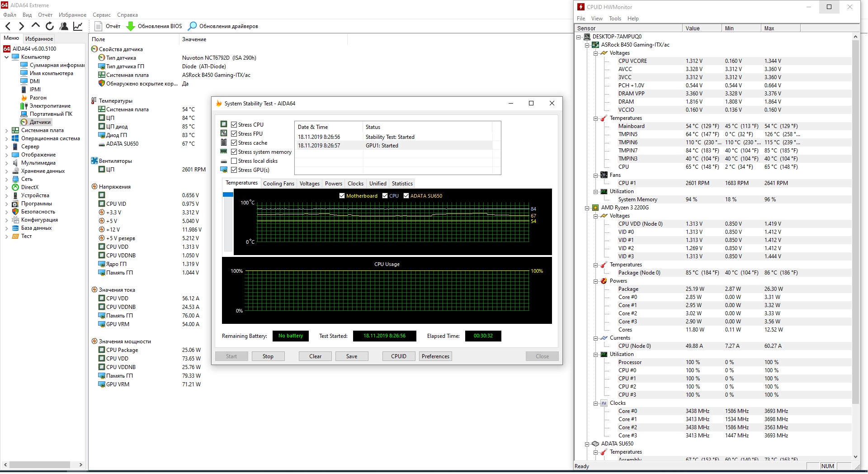Toggle the Stress cache checkbox
868x474 pixels.
click(234, 143)
